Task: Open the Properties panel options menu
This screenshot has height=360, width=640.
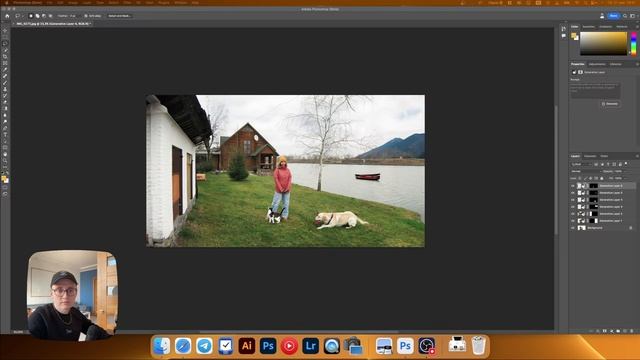Action: (637, 64)
